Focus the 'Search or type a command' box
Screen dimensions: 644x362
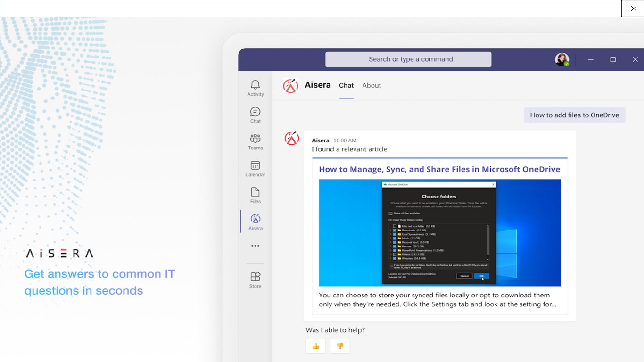tap(408, 59)
